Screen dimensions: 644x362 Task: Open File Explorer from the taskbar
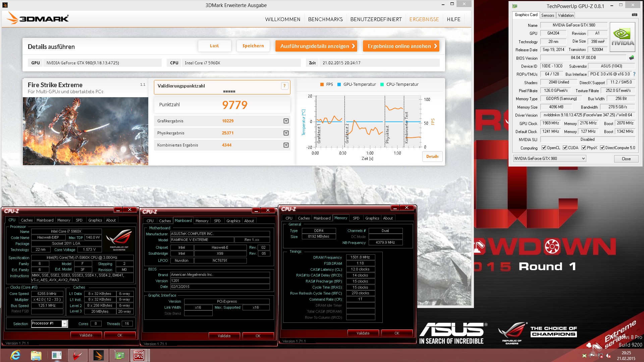click(x=36, y=355)
